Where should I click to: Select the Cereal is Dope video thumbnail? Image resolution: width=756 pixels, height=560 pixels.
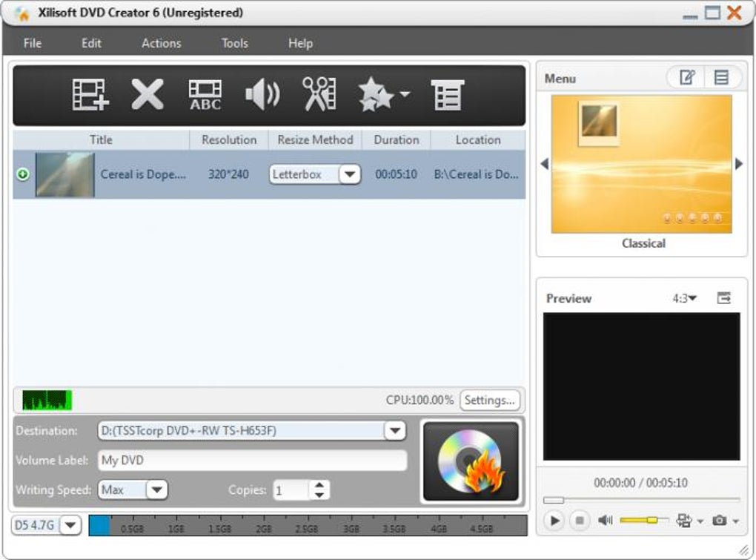65,174
